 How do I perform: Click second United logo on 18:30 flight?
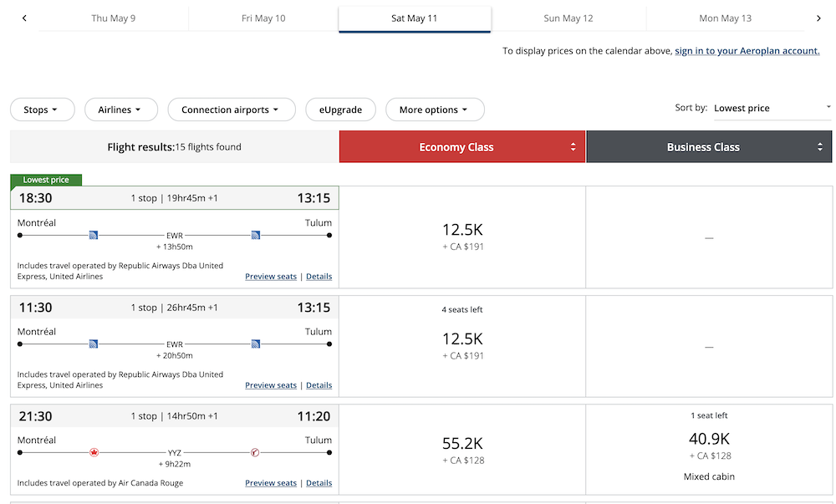[255, 236]
